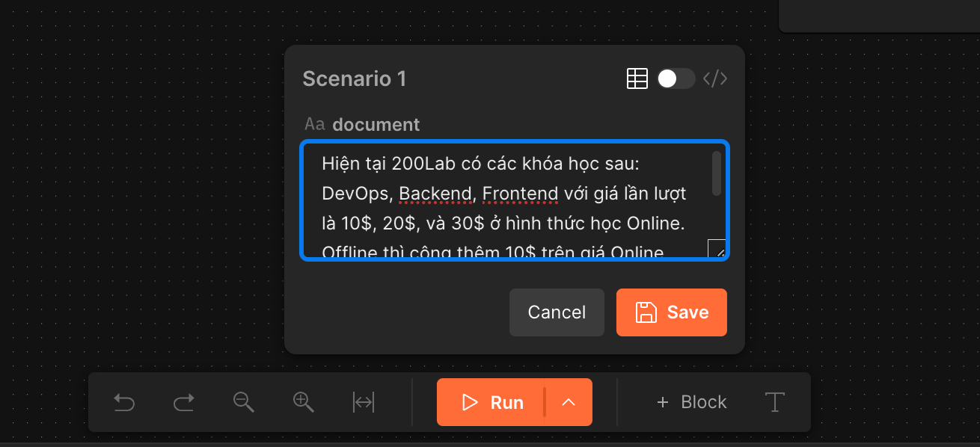Screen dimensions: 980x447
Task: Click the document text area scrollbar
Action: [x=716, y=173]
